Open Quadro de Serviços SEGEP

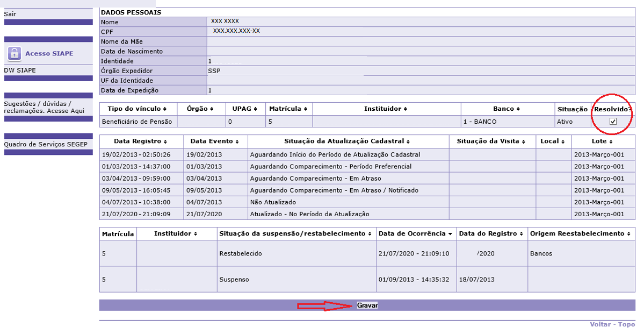pos(46,144)
